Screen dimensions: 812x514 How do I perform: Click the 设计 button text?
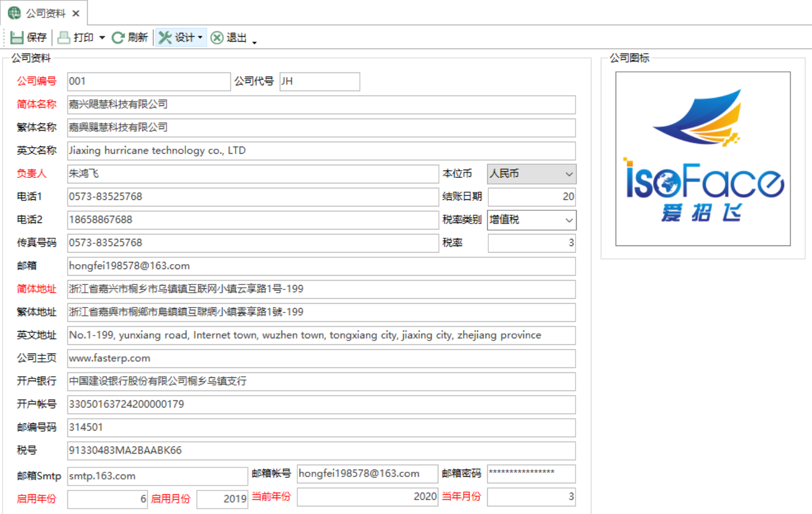pos(184,37)
